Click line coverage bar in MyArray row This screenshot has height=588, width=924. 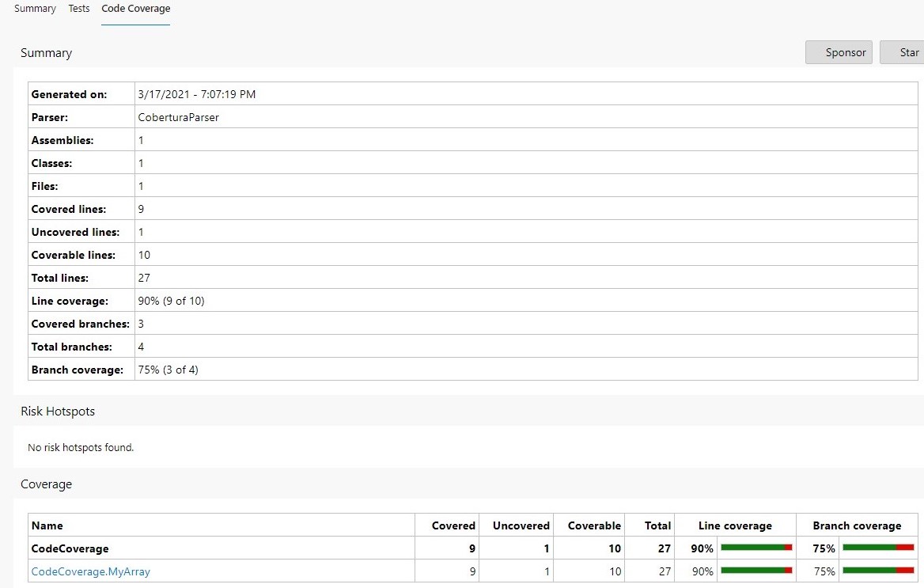(x=756, y=571)
